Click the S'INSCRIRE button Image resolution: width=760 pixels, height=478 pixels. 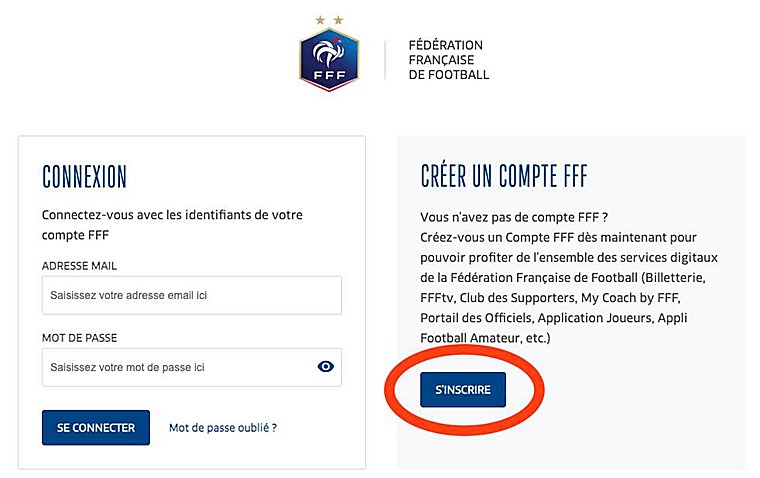coord(463,390)
